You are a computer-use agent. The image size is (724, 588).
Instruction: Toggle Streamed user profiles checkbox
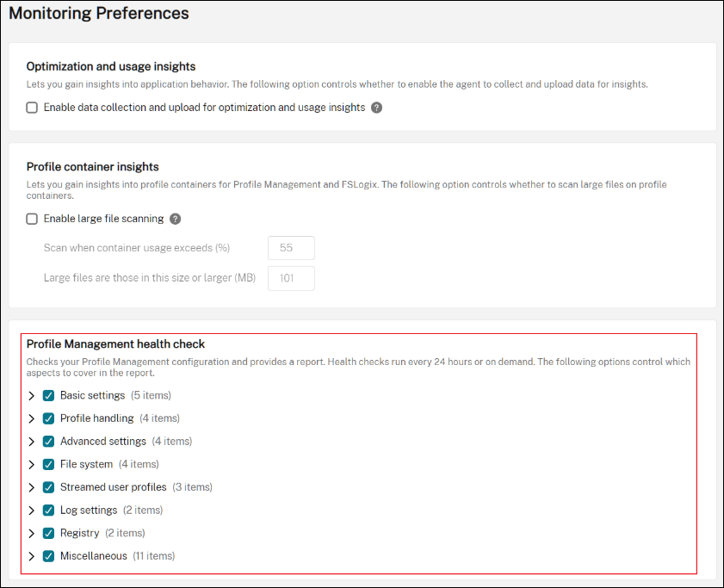(48, 487)
